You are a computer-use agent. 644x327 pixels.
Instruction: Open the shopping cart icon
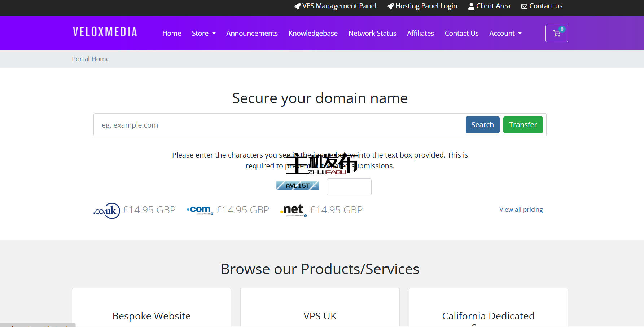(556, 33)
